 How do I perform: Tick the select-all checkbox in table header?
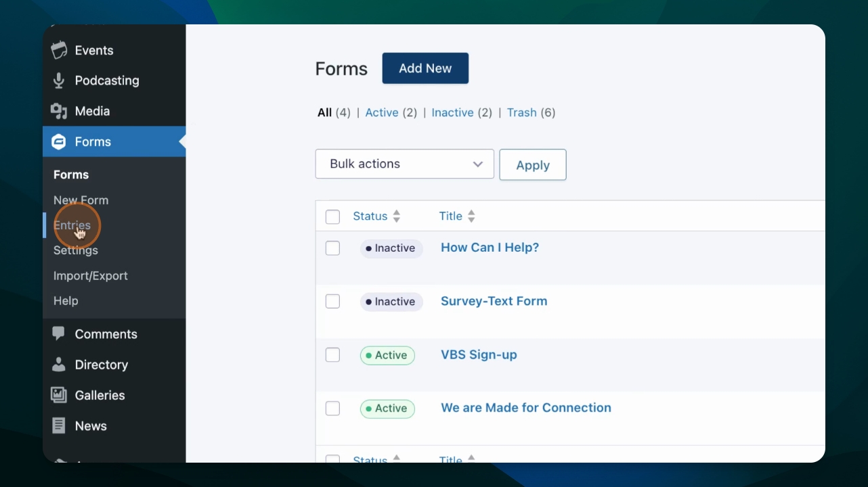(x=332, y=216)
